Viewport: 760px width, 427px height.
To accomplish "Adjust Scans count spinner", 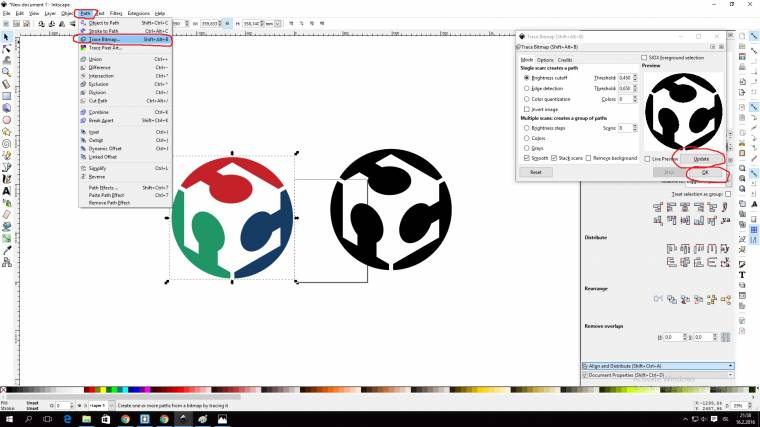I will pos(635,128).
